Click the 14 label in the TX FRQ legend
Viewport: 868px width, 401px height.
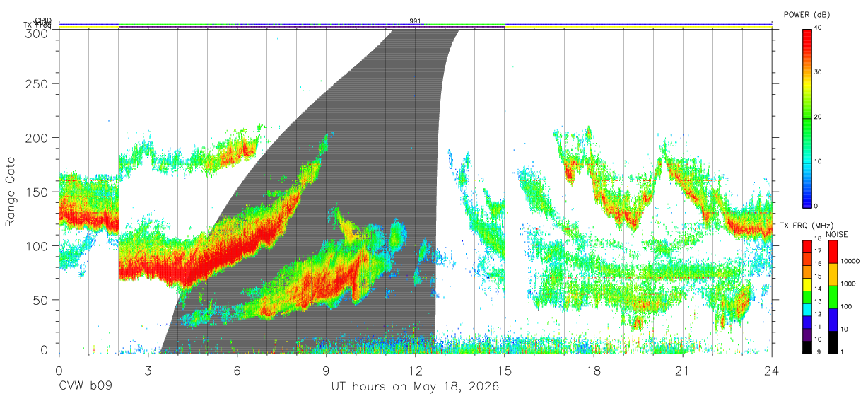(817, 289)
